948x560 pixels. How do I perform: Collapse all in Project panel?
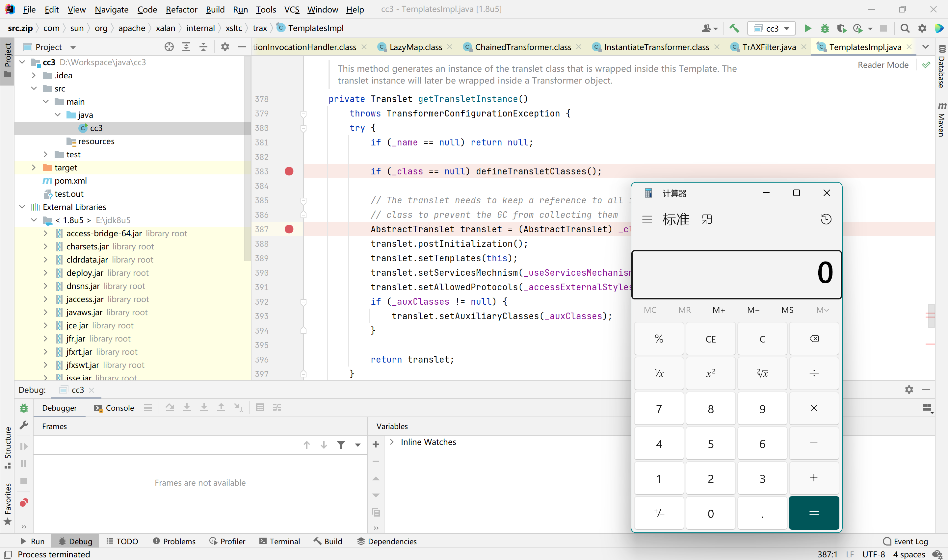[203, 47]
